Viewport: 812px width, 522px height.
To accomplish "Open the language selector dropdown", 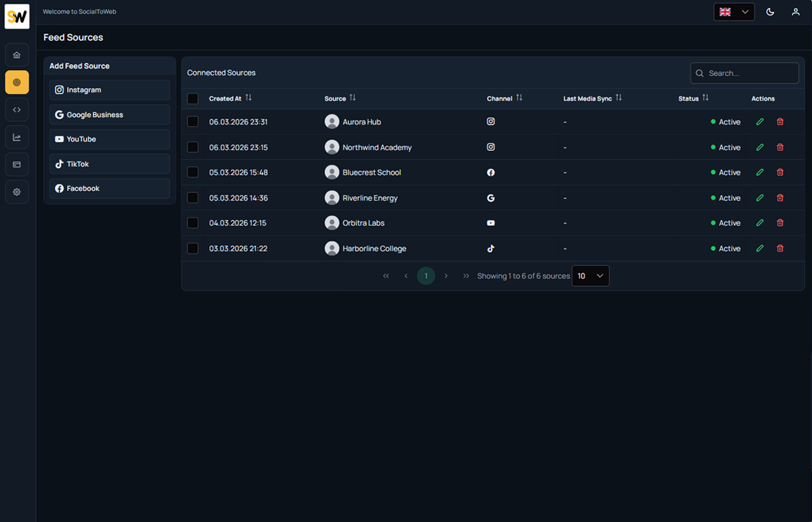I will 734,12.
